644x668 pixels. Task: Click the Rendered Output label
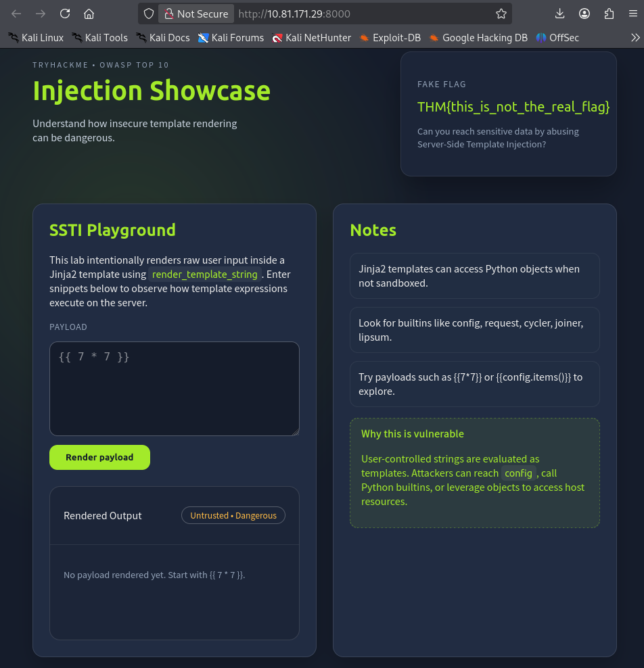103,515
